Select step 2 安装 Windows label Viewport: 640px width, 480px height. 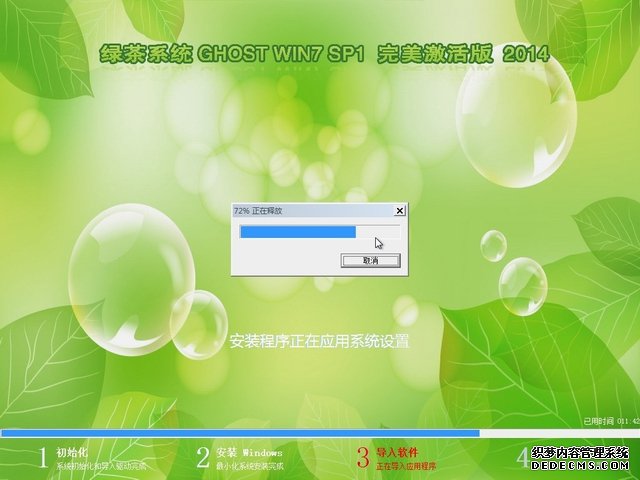point(249,452)
